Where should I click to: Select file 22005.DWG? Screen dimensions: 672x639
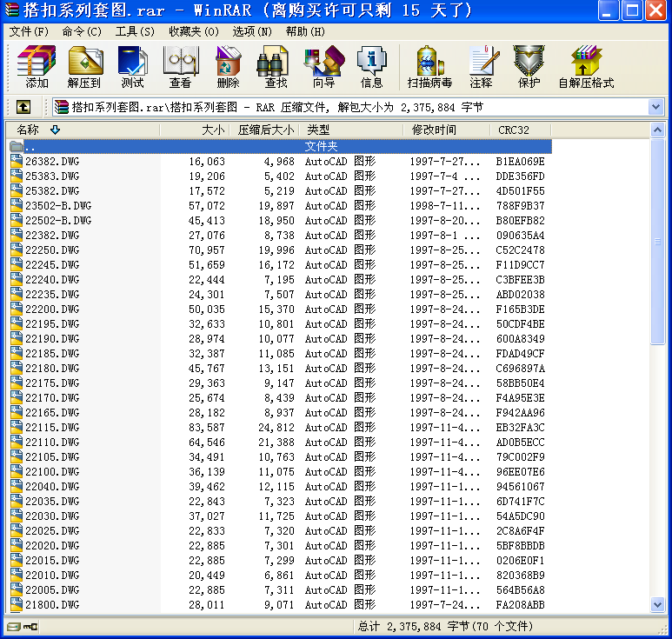point(52,590)
